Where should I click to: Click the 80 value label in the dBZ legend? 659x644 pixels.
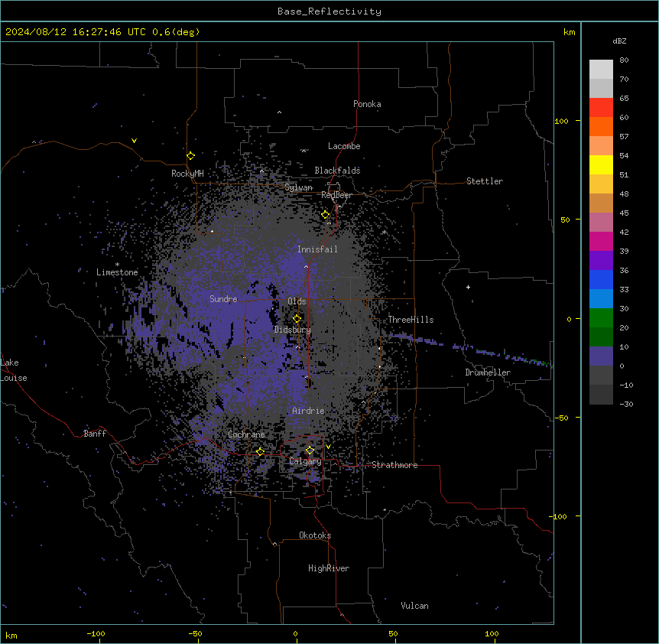[x=624, y=60]
